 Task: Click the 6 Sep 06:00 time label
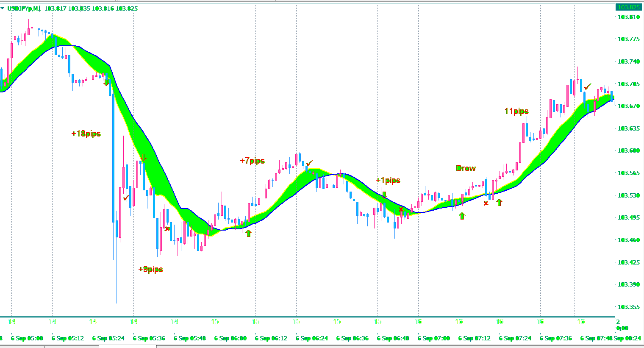pyautogui.click(x=230, y=338)
